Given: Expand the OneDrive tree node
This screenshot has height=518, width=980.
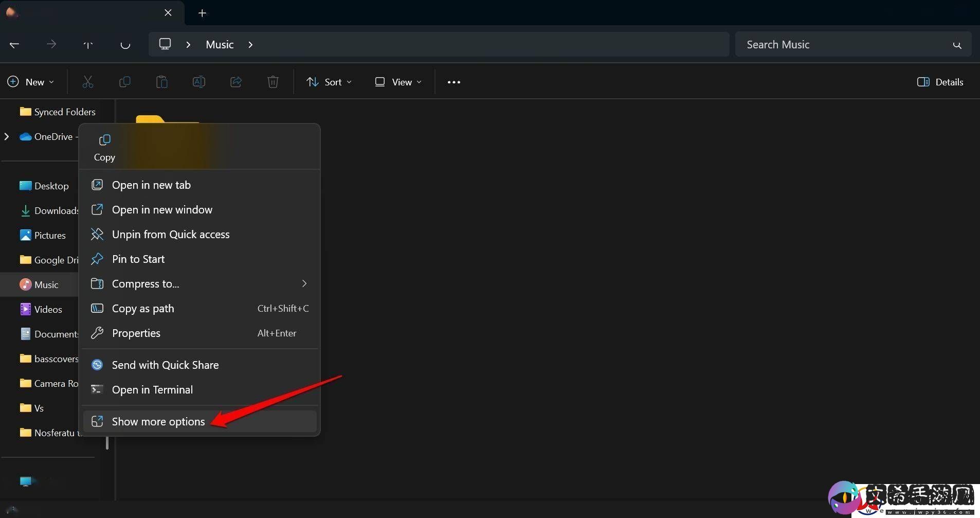Looking at the screenshot, I should pyautogui.click(x=7, y=137).
